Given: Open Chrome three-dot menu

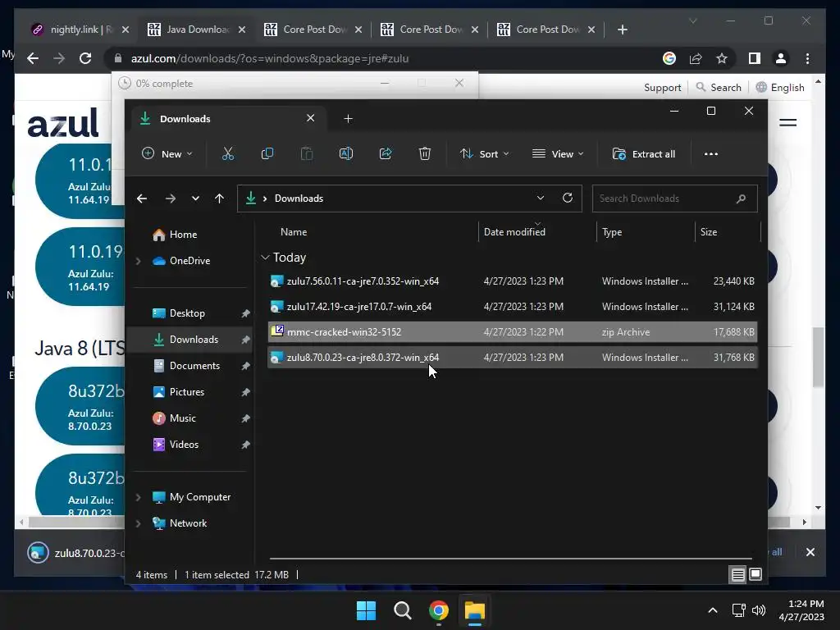Looking at the screenshot, I should point(807,58).
